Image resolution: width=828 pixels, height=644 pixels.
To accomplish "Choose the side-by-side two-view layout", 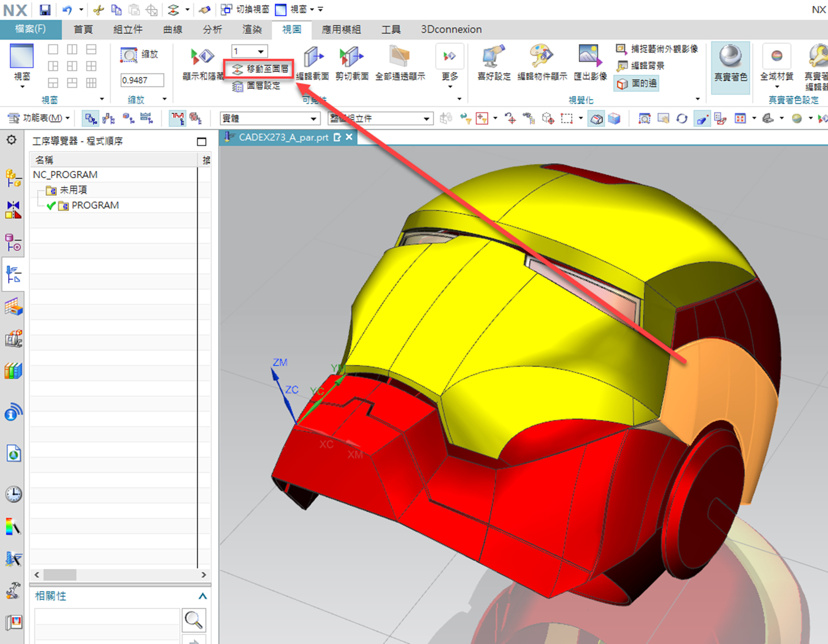I will coord(72,49).
